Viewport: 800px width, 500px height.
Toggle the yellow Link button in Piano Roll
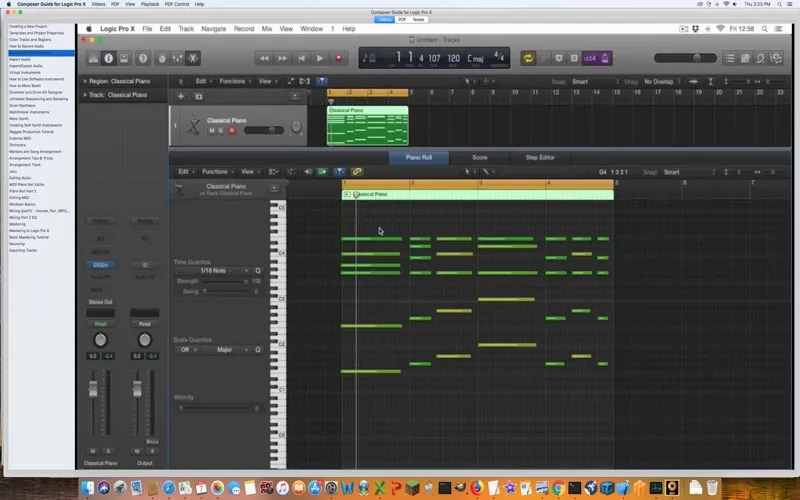click(357, 172)
